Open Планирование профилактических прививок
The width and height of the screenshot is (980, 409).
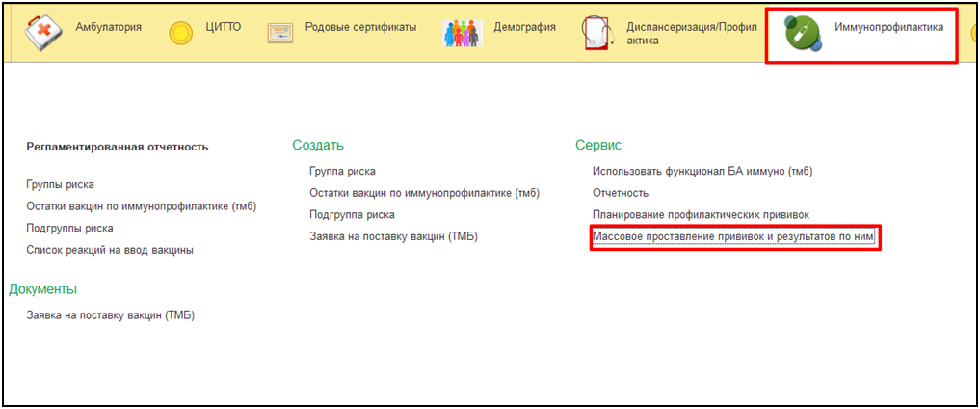tap(701, 214)
